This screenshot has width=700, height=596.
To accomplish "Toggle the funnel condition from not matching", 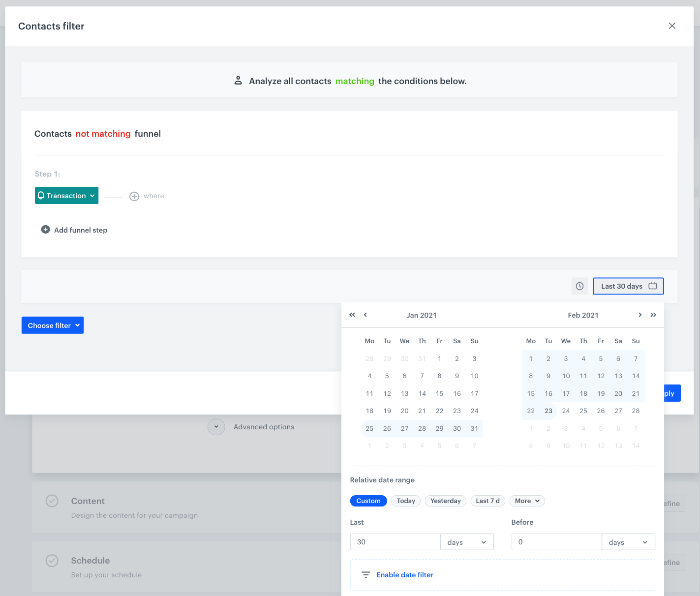I will click(x=103, y=134).
